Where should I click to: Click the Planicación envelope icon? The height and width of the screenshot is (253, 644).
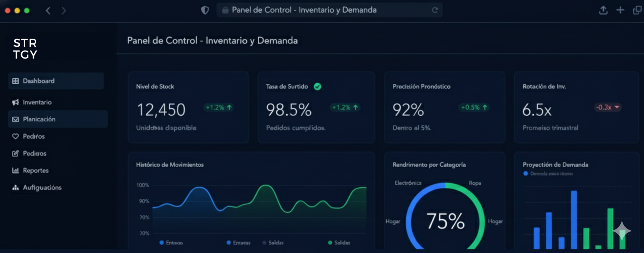pyautogui.click(x=15, y=119)
